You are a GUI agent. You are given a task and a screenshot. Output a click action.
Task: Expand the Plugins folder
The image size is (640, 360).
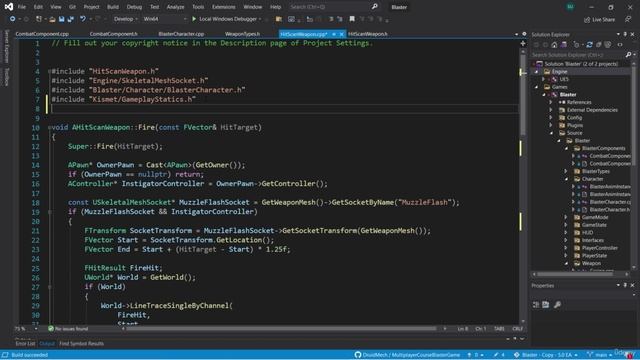(551, 125)
